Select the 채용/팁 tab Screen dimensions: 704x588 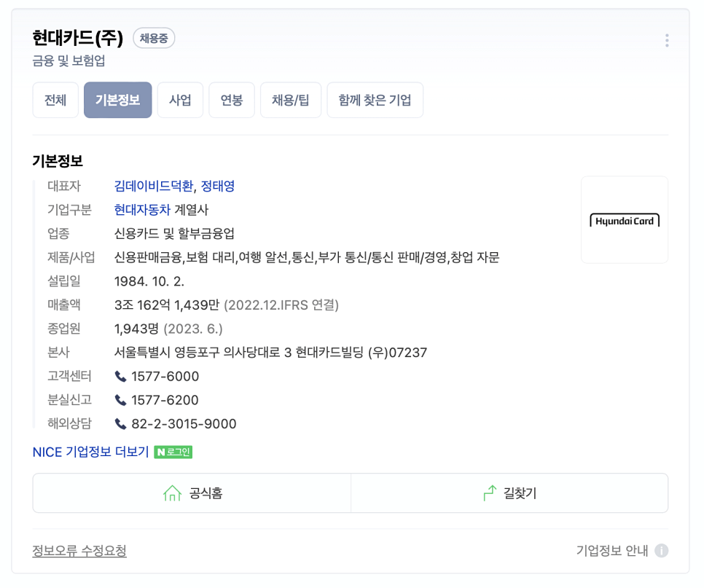(x=291, y=100)
